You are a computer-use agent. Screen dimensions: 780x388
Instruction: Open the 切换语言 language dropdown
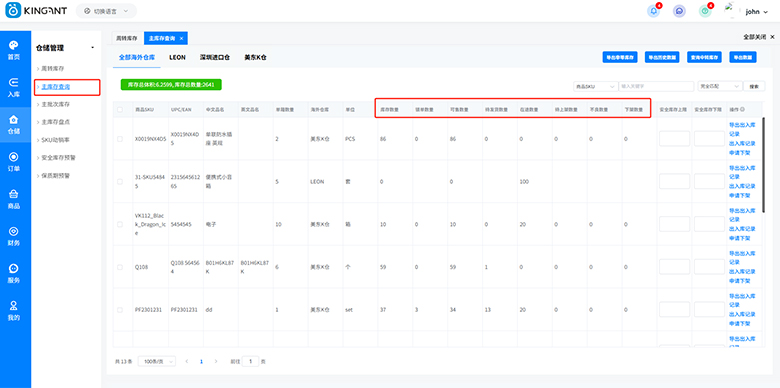point(106,11)
